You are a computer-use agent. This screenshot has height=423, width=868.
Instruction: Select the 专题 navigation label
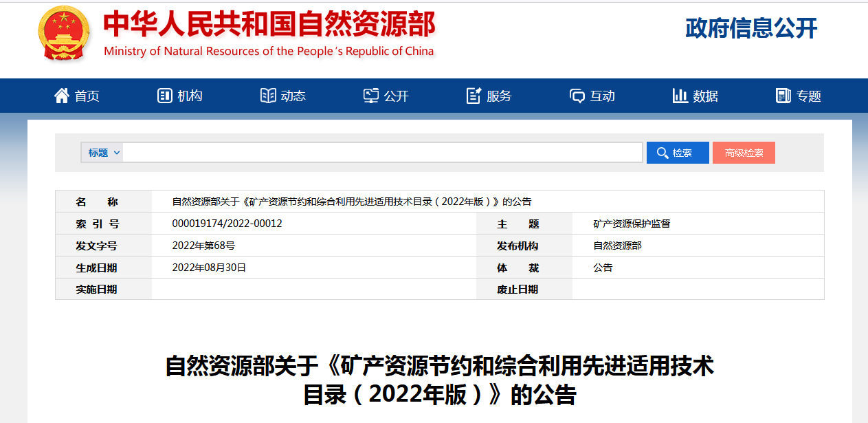click(x=809, y=96)
